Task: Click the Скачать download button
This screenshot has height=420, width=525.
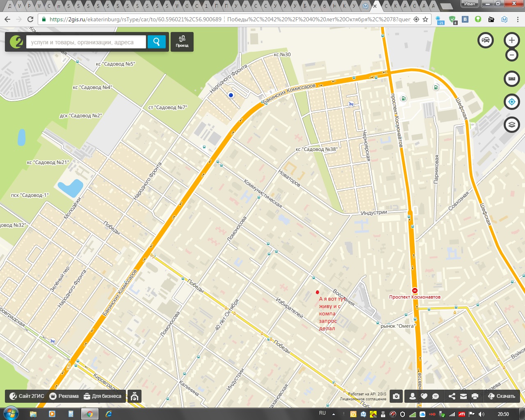Action: coord(501,396)
